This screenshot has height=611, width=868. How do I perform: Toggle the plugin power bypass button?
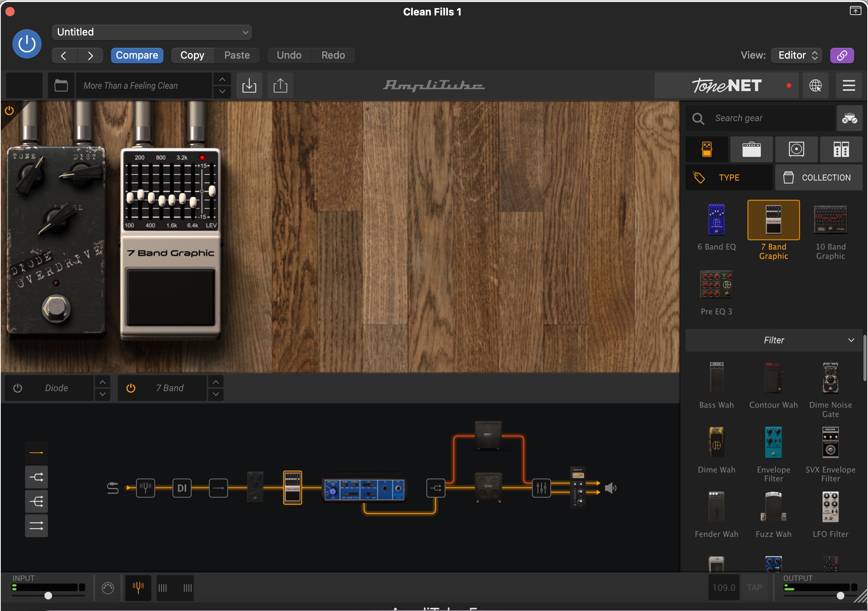point(27,44)
